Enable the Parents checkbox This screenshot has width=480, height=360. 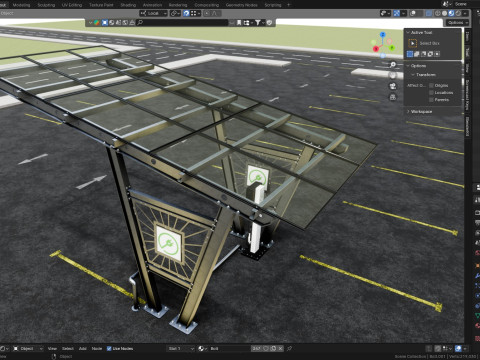coord(431,100)
